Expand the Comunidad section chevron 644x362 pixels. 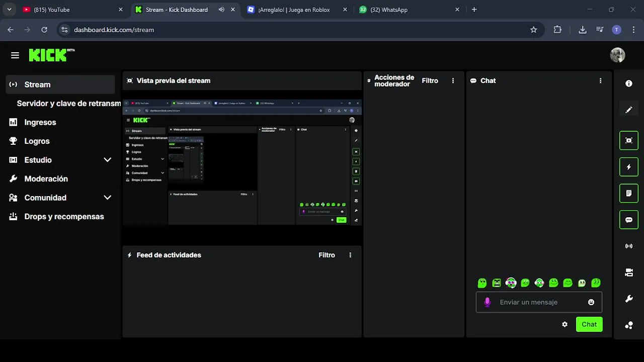coord(107,198)
